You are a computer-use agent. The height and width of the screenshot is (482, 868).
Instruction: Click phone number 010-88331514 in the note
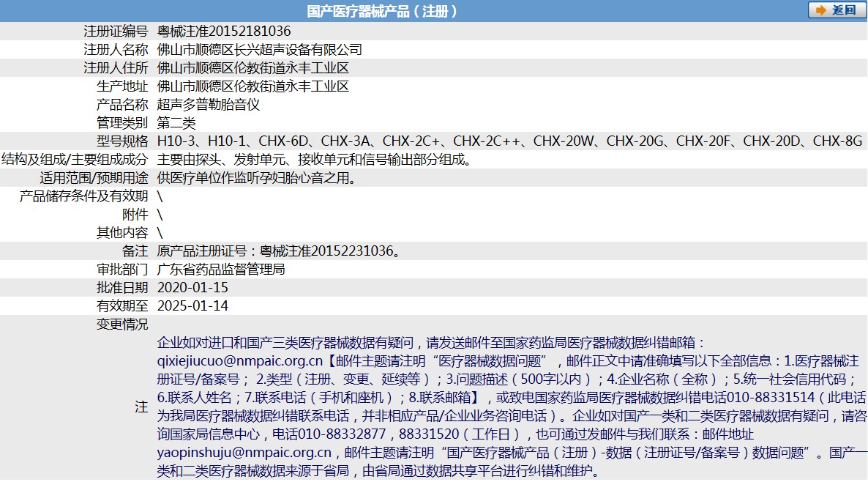[771, 397]
